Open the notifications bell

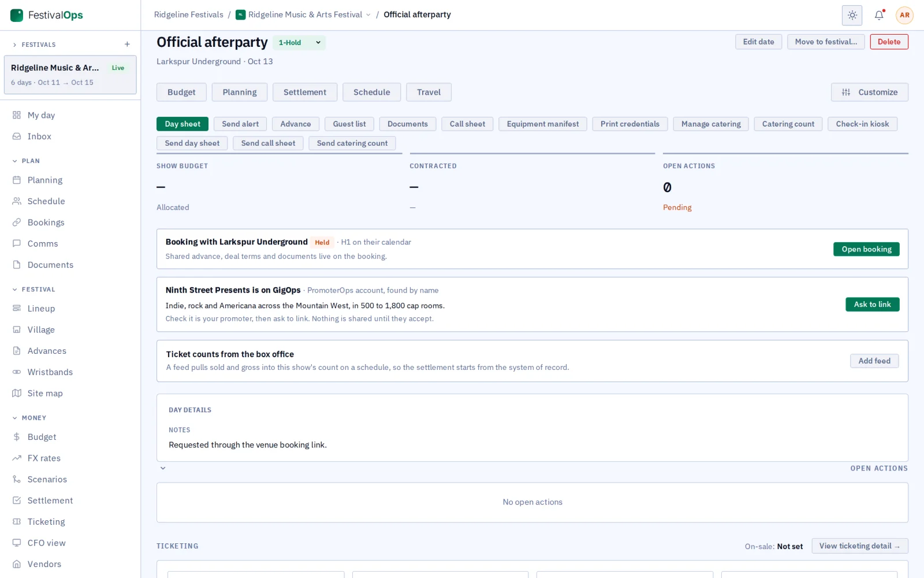coord(879,15)
